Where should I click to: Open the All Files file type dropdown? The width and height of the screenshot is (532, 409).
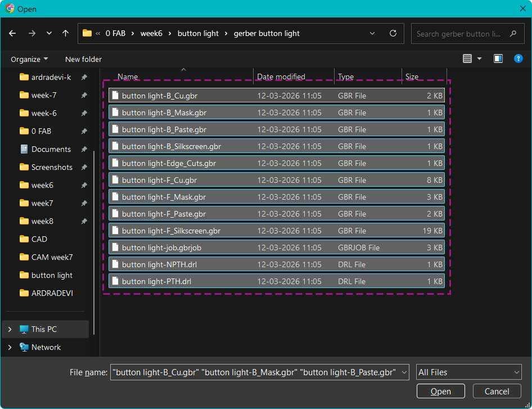(x=468, y=372)
